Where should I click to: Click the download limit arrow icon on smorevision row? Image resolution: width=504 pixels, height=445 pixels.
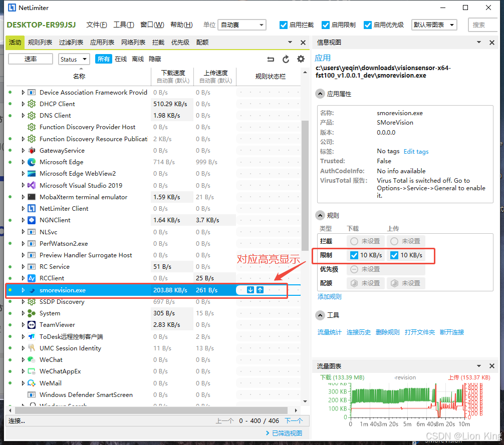(250, 290)
